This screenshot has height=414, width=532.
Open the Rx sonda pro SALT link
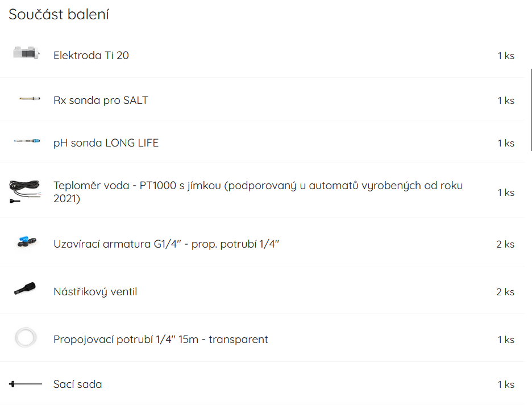[x=101, y=101]
